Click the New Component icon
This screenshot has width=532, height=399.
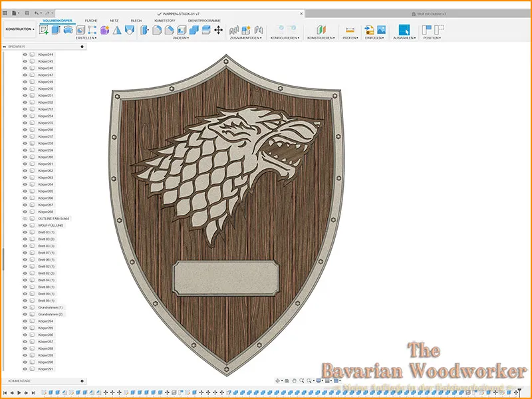click(x=245, y=30)
